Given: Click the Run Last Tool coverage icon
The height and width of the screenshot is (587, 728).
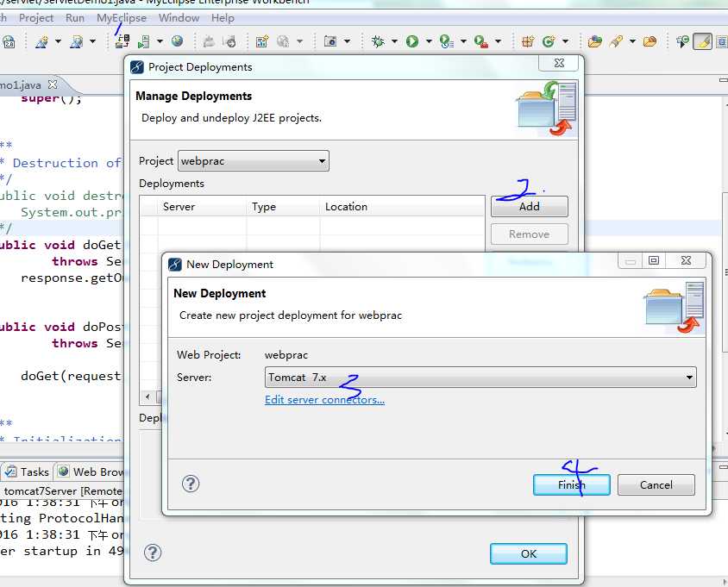Looking at the screenshot, I should tap(446, 41).
